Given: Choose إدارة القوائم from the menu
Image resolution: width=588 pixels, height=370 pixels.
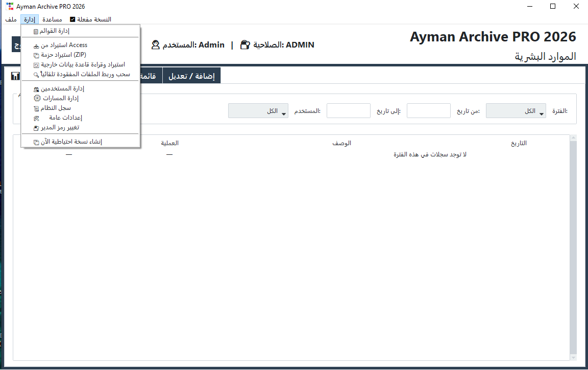Looking at the screenshot, I should (x=80, y=31).
